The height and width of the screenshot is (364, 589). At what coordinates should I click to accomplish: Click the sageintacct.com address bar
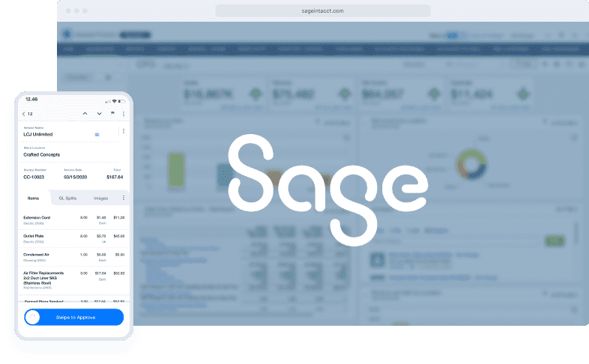click(x=322, y=11)
